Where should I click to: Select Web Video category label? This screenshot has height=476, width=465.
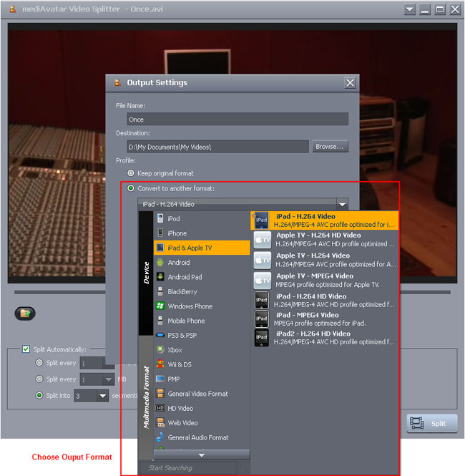tap(182, 423)
